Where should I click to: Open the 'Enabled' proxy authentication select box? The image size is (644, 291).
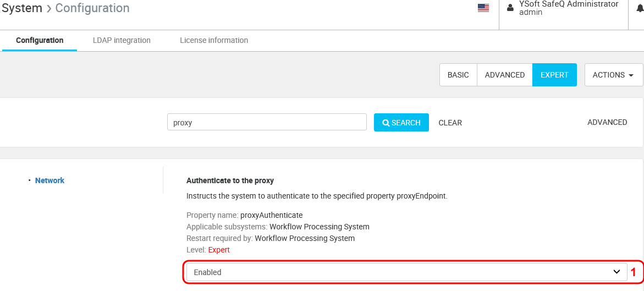point(401,272)
